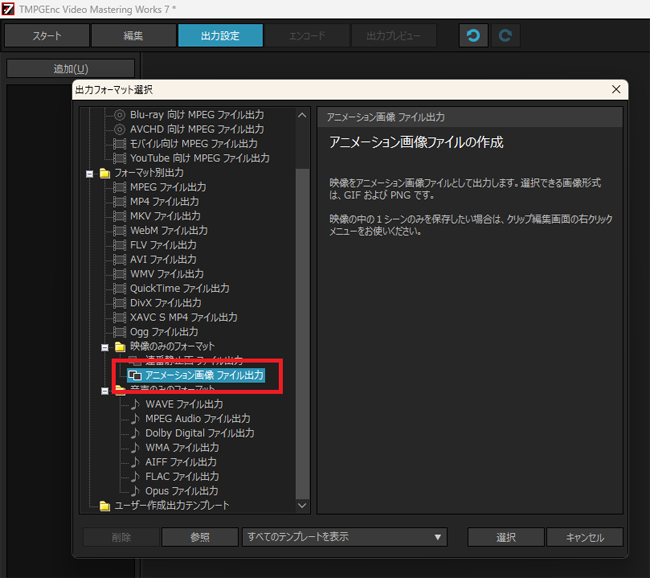This screenshot has width=650, height=578.
Task: Close the 出力フォーマット選択 dialog
Action: click(x=616, y=90)
